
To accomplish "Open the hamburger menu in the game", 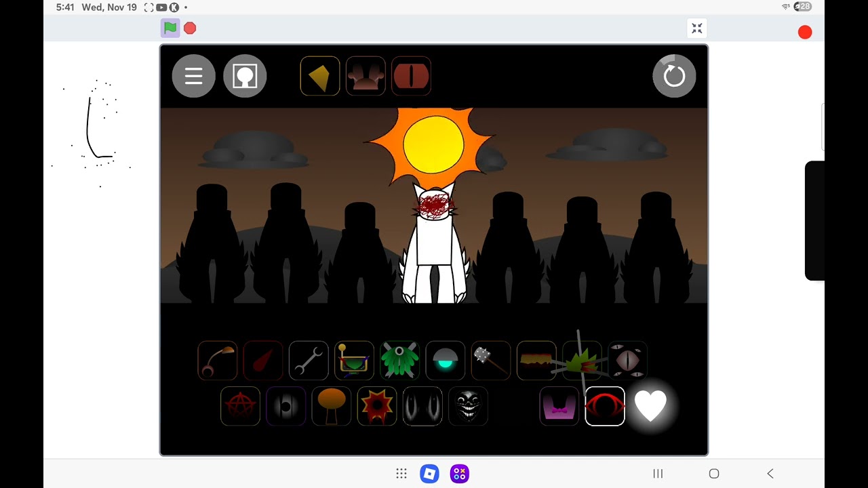I will (x=194, y=75).
